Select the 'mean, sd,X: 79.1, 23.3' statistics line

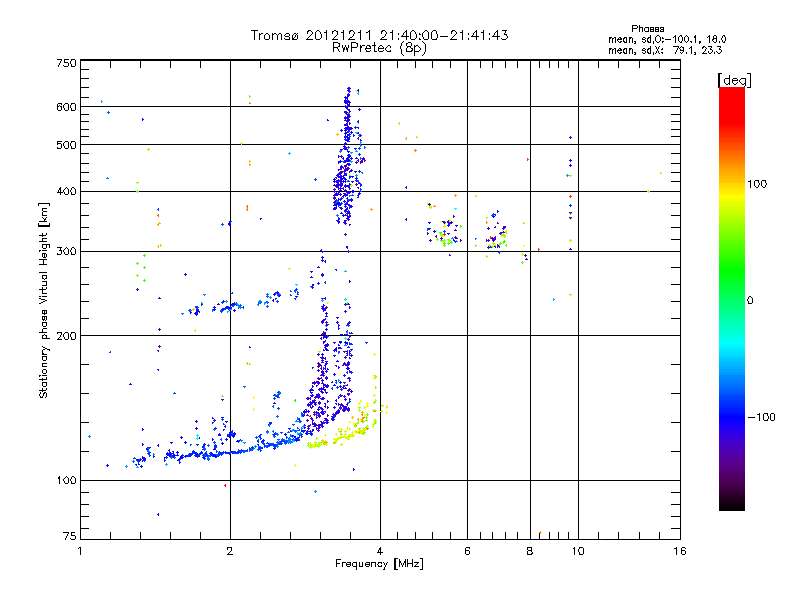[665, 50]
